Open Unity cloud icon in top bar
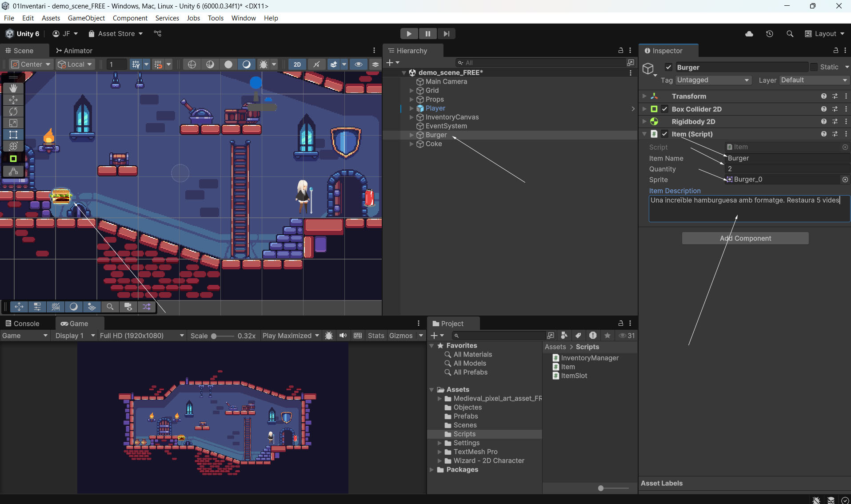Viewport: 851px width, 504px height. click(749, 34)
